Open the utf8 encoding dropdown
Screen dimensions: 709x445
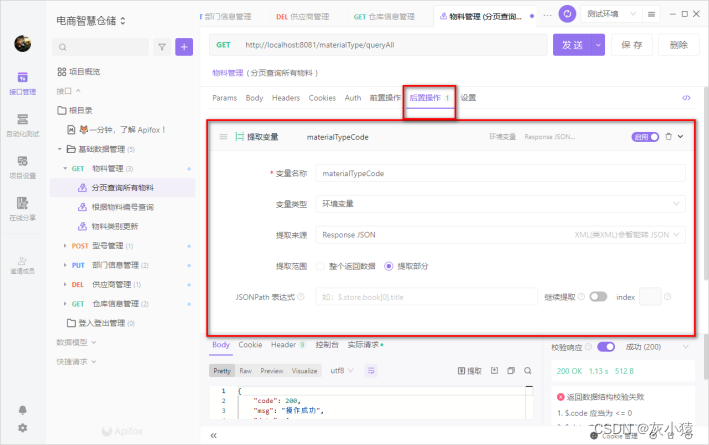[x=341, y=370]
